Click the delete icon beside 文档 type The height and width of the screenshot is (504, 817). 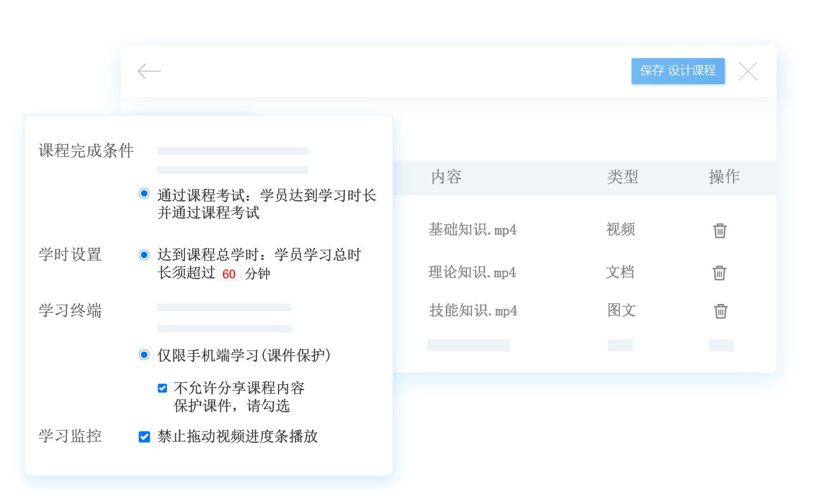(719, 273)
